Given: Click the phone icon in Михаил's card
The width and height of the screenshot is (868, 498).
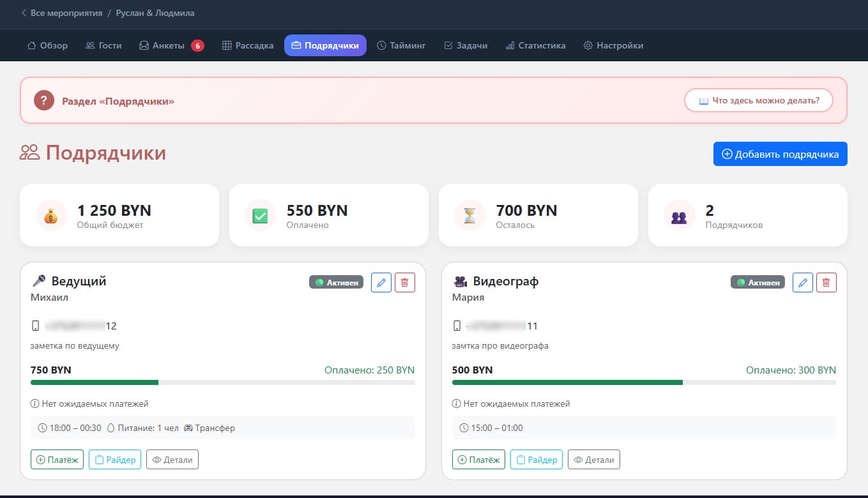Looking at the screenshot, I should tap(35, 326).
